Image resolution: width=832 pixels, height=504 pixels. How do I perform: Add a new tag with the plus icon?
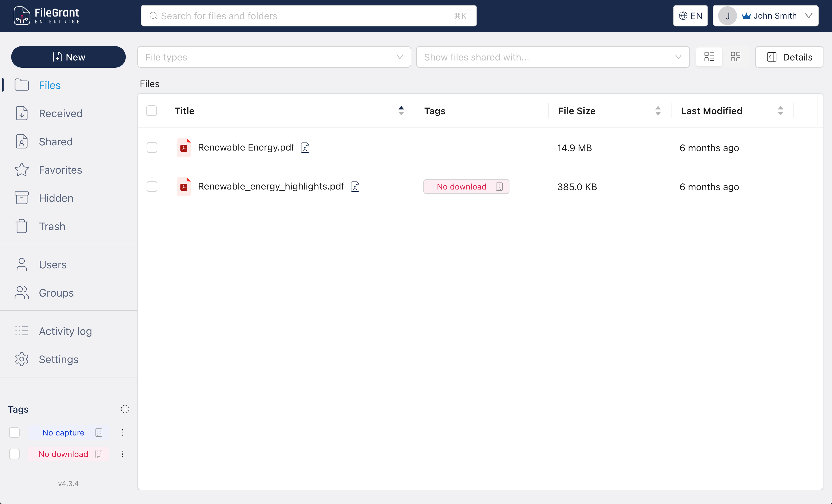click(x=125, y=409)
